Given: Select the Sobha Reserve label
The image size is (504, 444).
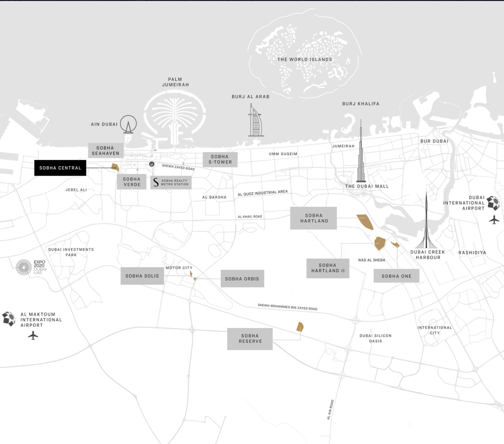Looking at the screenshot, I should click(250, 339).
